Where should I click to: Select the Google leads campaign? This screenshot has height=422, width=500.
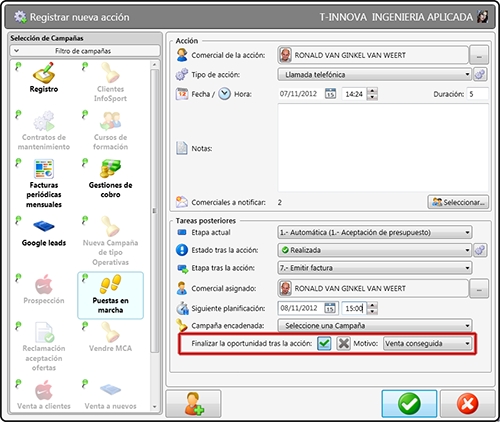(x=44, y=232)
